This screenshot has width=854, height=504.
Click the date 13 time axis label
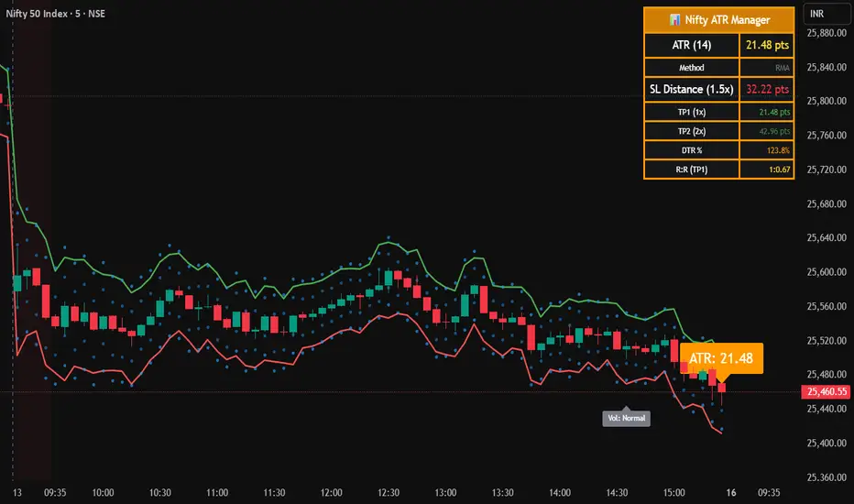pyautogui.click(x=17, y=493)
